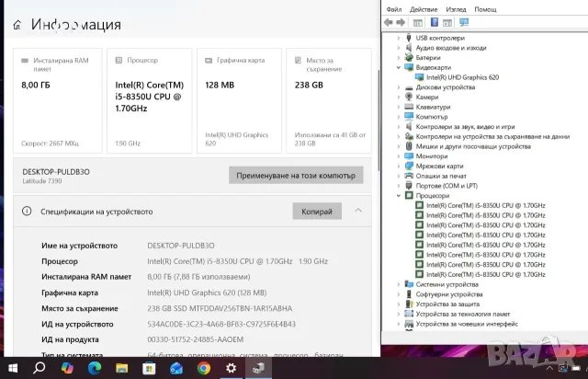Open the Изглед menu

(x=456, y=9)
